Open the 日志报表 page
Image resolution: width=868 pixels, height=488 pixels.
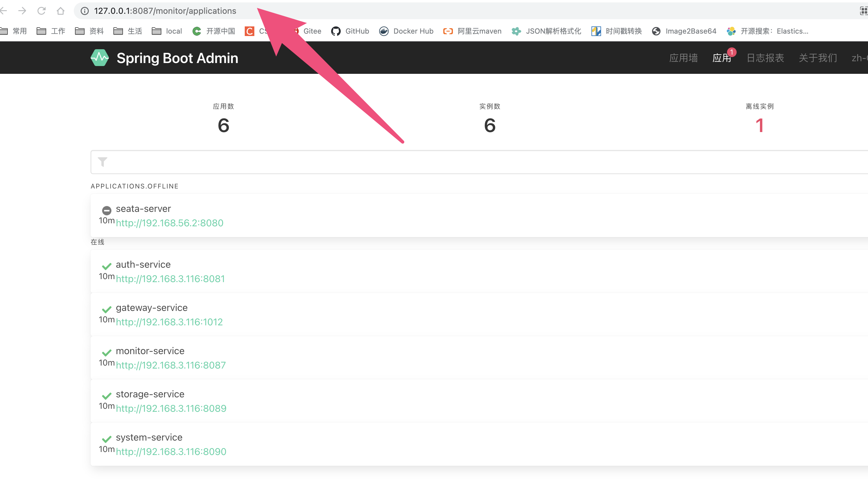[x=765, y=58]
